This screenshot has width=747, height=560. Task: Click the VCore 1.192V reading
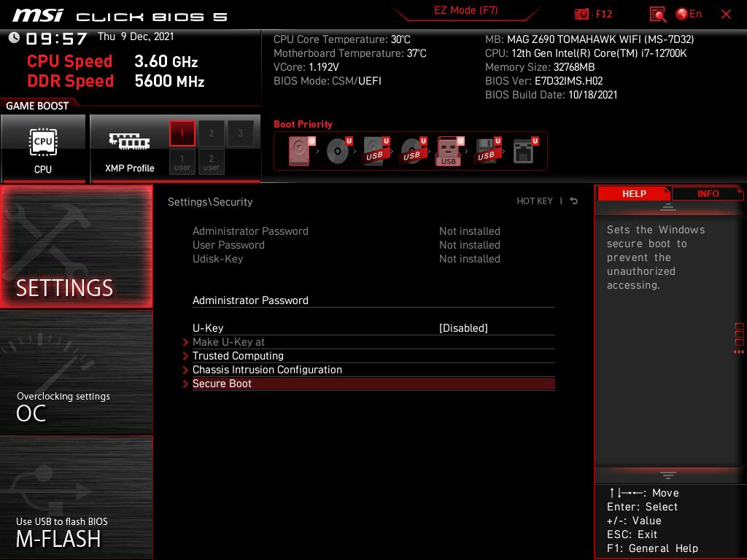click(x=306, y=67)
